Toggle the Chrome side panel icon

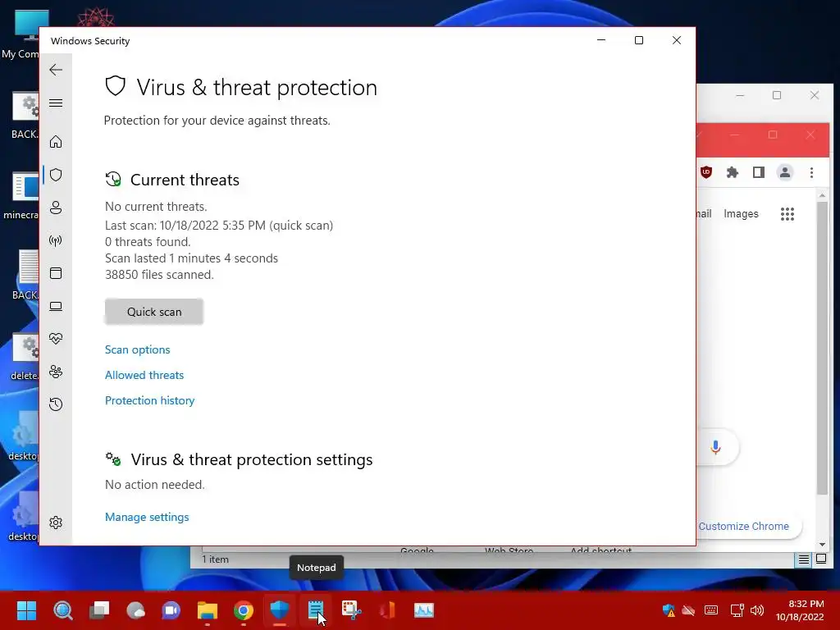[x=759, y=172]
